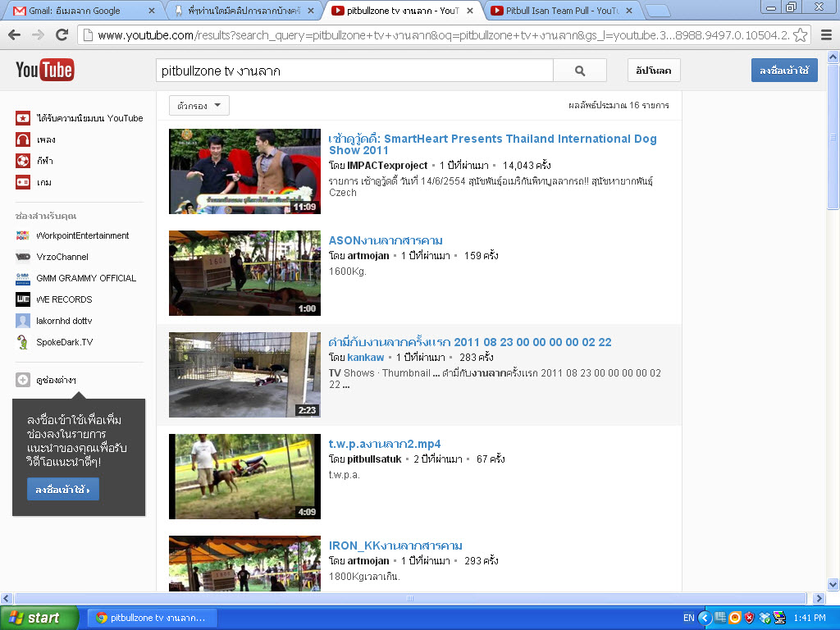The height and width of the screenshot is (630, 840).
Task: Click the browse channels plus icon
Action: pyautogui.click(x=22, y=380)
